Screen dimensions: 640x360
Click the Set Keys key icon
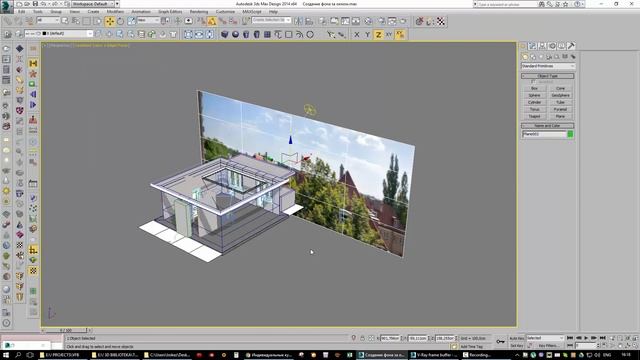pyautogui.click(x=500, y=341)
